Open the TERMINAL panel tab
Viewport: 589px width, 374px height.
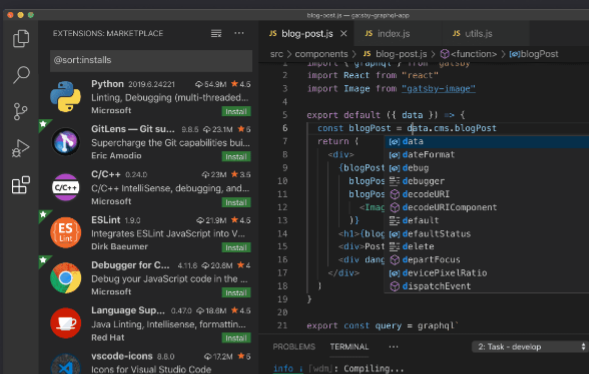click(349, 347)
